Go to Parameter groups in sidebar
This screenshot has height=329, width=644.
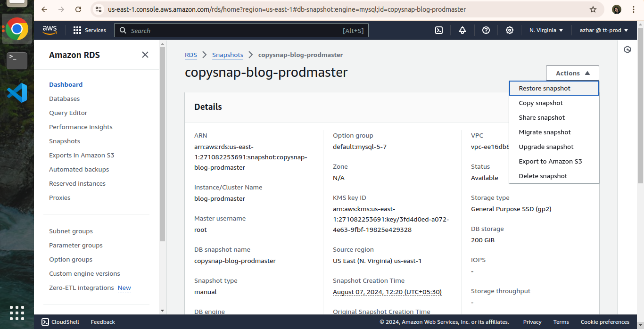tap(76, 245)
